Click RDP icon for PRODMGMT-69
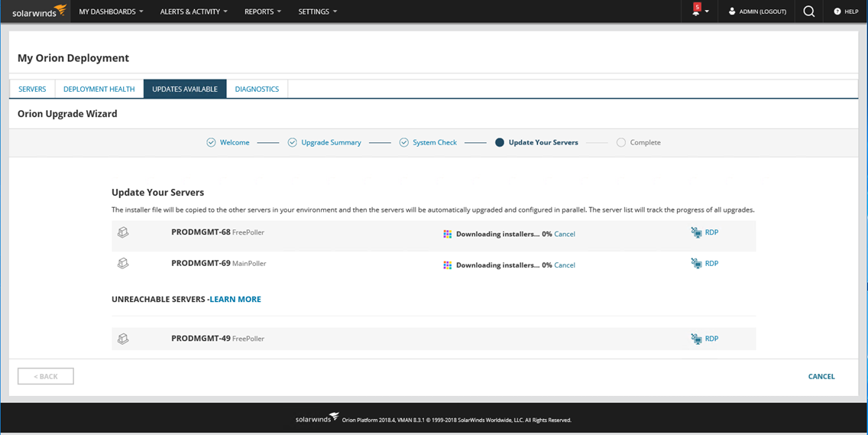The image size is (868, 435). [697, 263]
